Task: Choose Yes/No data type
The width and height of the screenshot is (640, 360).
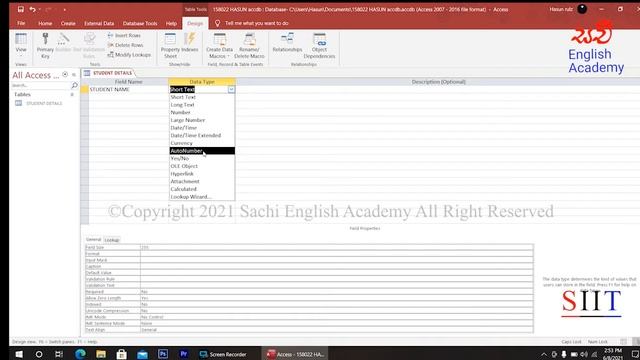Action: [x=202, y=158]
